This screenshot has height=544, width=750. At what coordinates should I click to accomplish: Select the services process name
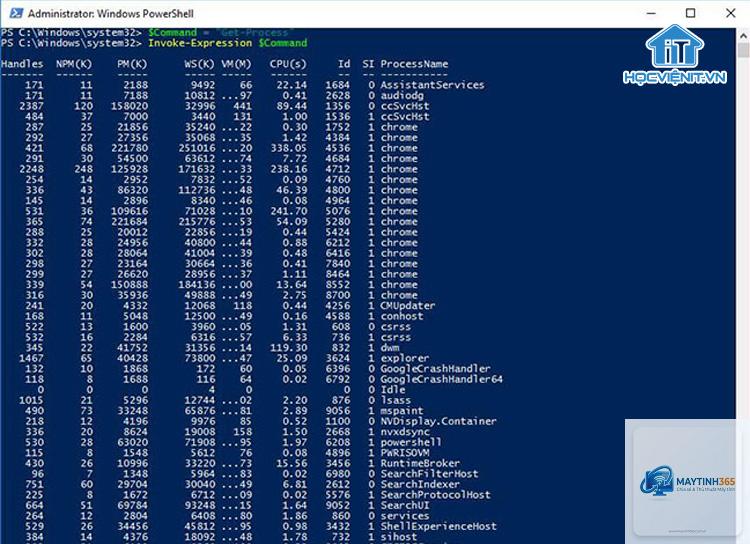405,516
